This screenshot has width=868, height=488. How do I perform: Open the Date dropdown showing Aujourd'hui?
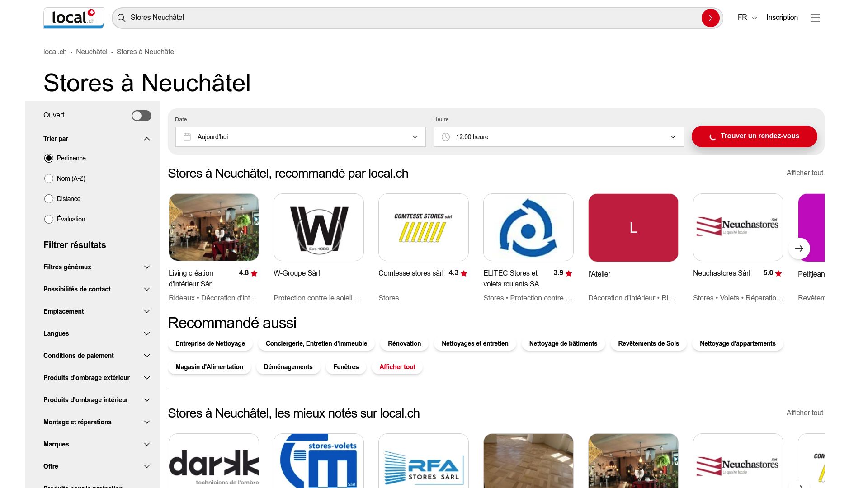click(300, 136)
